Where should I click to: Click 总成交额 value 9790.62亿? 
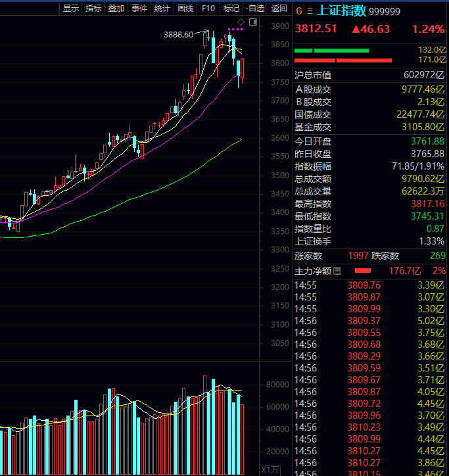coord(423,179)
